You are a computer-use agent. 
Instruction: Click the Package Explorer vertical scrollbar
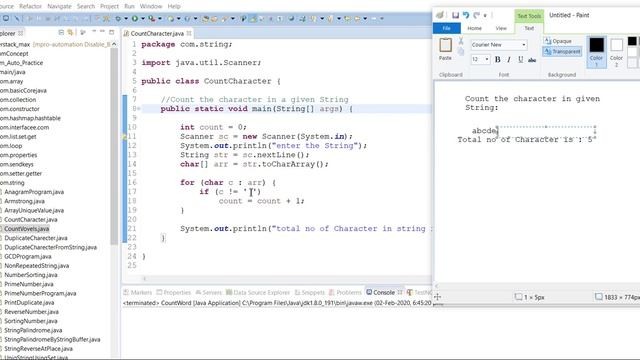click(x=114, y=145)
